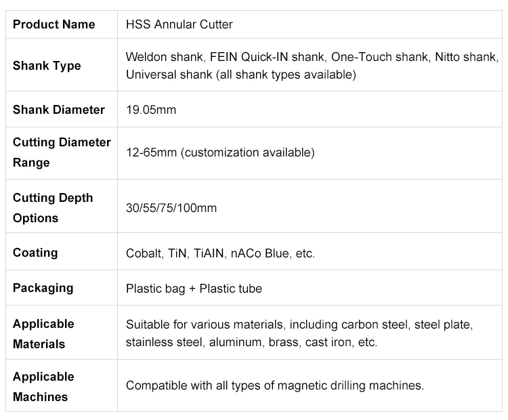This screenshot has height=420, width=508.
Task: Click the 'Universal shank (all shank types available)' line
Action: coord(241,75)
